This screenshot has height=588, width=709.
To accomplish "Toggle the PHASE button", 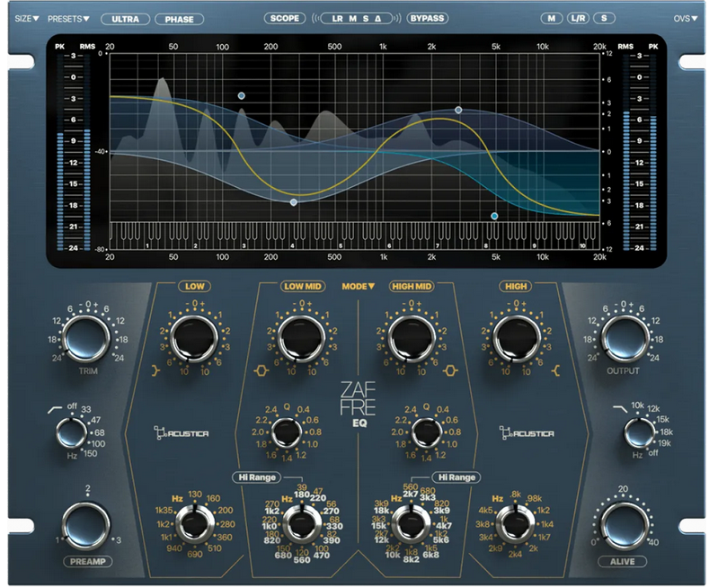I will 179,19.
